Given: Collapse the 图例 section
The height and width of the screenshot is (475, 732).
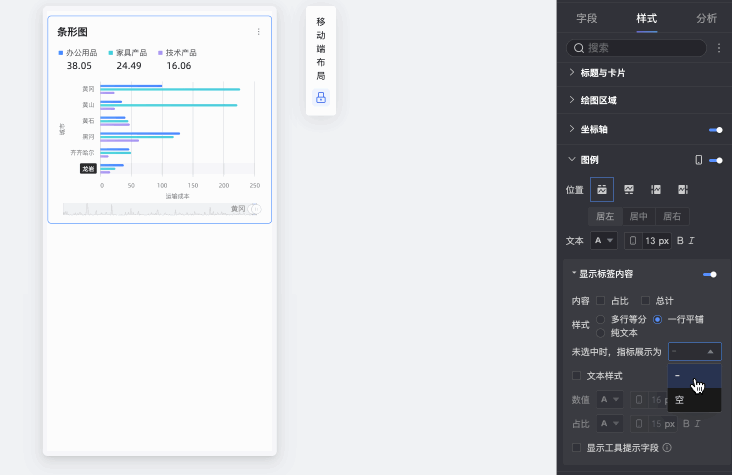Looking at the screenshot, I should 572,159.
